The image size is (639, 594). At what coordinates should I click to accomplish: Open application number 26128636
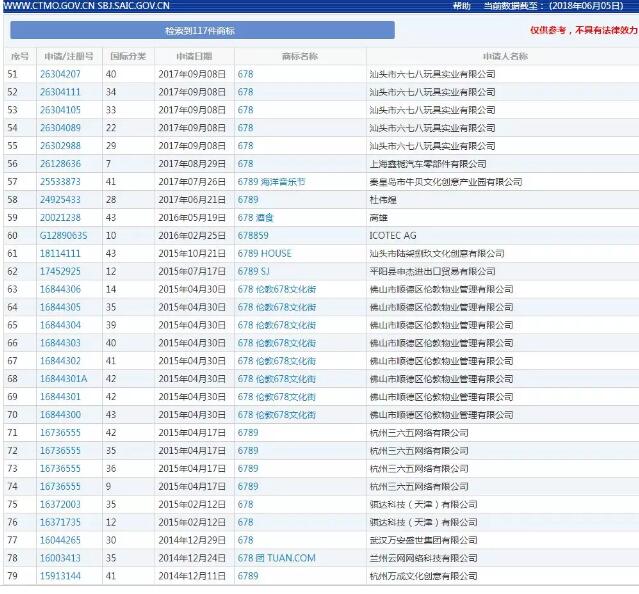click(60, 164)
